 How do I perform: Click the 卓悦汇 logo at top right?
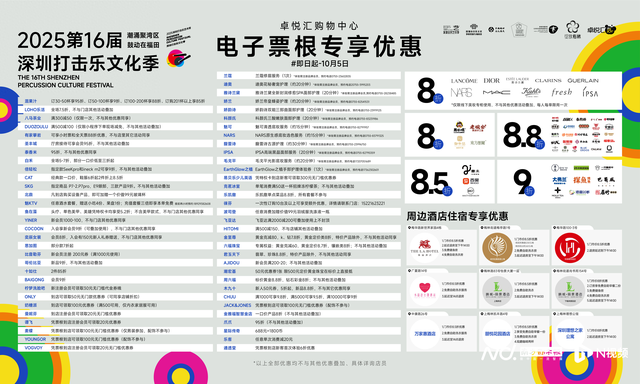pyautogui.click(x=601, y=29)
